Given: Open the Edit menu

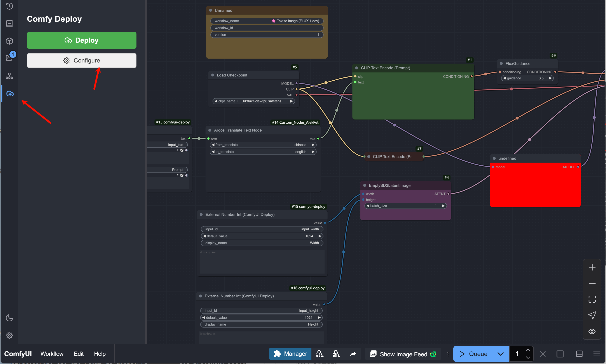Looking at the screenshot, I should pos(79,354).
